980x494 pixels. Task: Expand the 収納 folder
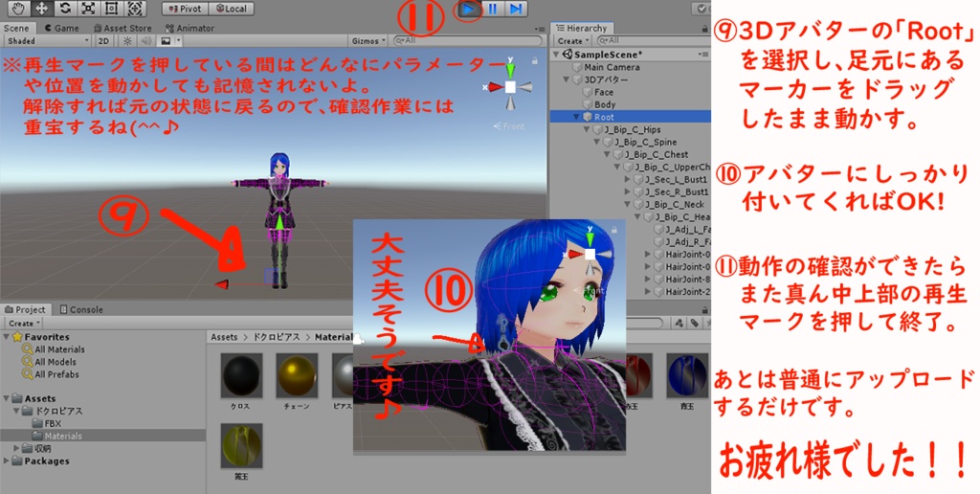point(17,448)
